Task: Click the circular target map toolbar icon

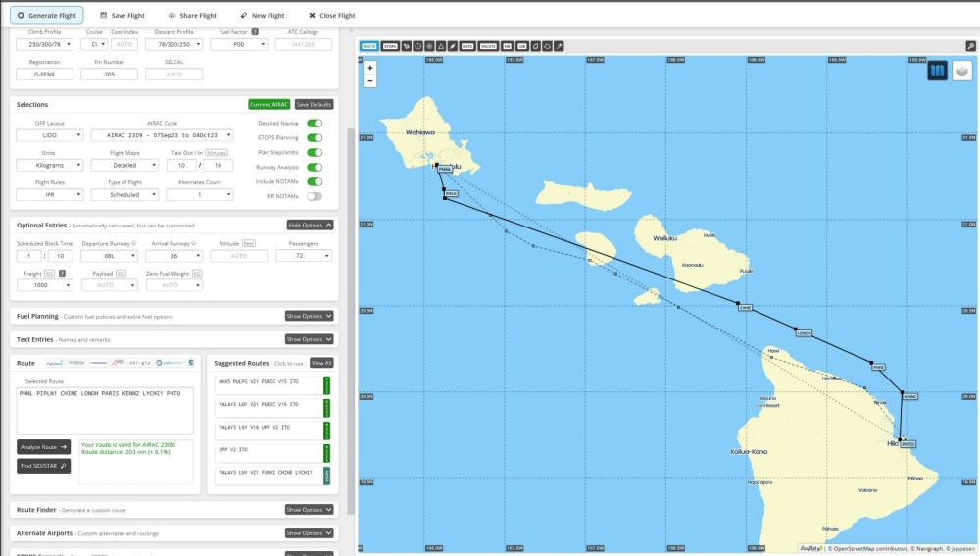Action: click(x=418, y=46)
